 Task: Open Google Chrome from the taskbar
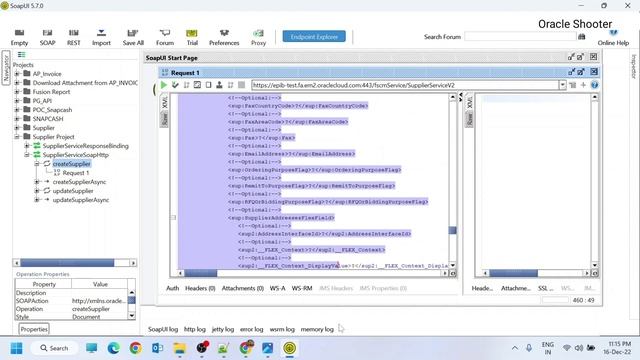click(x=136, y=348)
